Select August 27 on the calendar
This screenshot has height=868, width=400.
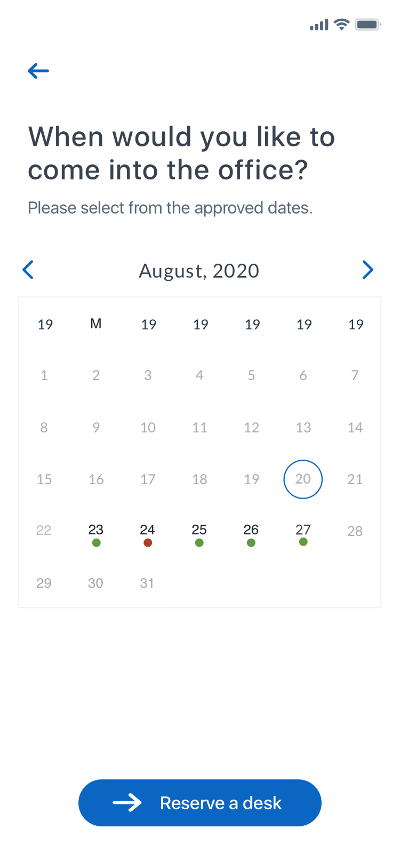(303, 530)
